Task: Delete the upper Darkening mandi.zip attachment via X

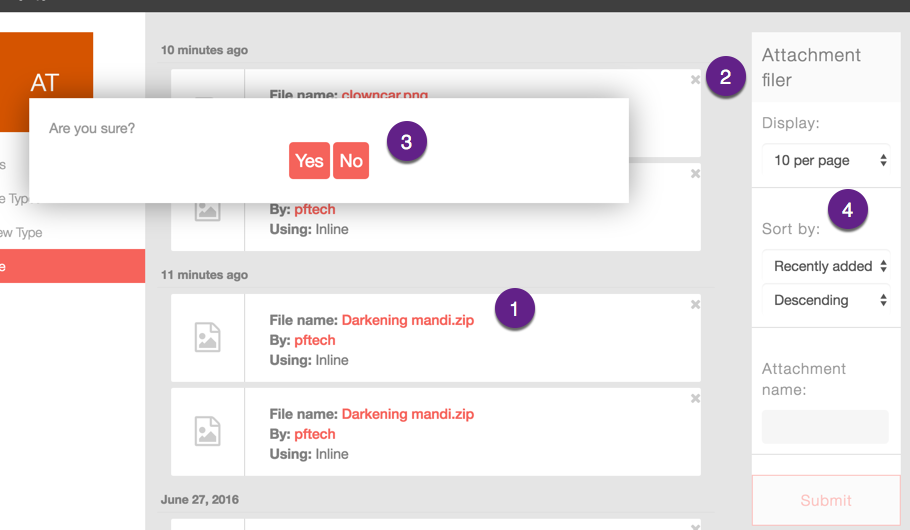Action: (x=695, y=304)
